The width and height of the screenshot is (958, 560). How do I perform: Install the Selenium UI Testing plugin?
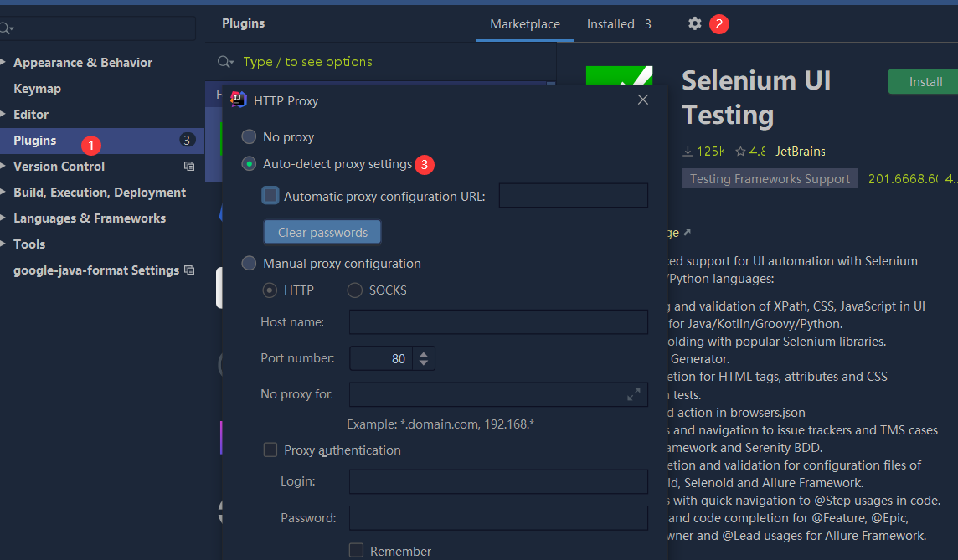pos(925,82)
